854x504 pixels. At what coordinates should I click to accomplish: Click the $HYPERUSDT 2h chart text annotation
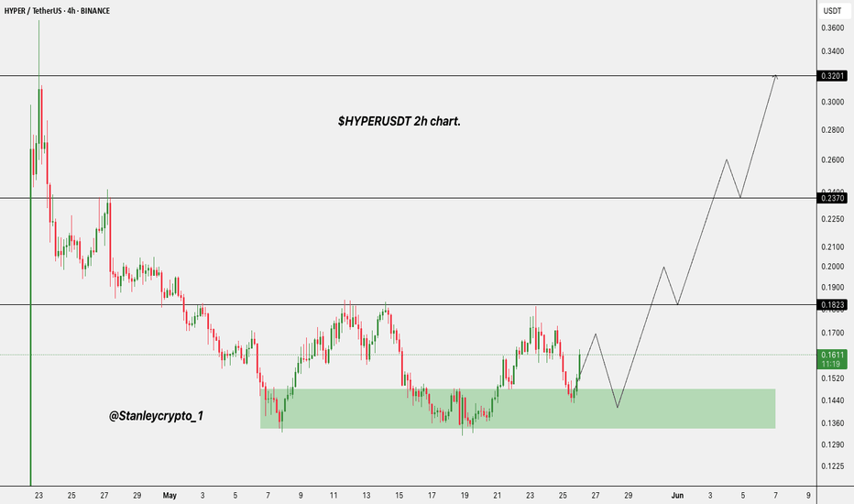[x=400, y=122]
